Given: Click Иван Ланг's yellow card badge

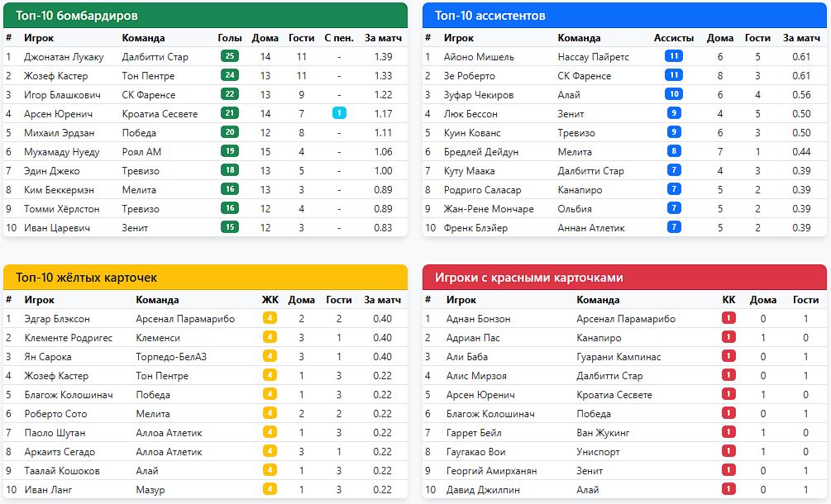Looking at the screenshot, I should [270, 490].
